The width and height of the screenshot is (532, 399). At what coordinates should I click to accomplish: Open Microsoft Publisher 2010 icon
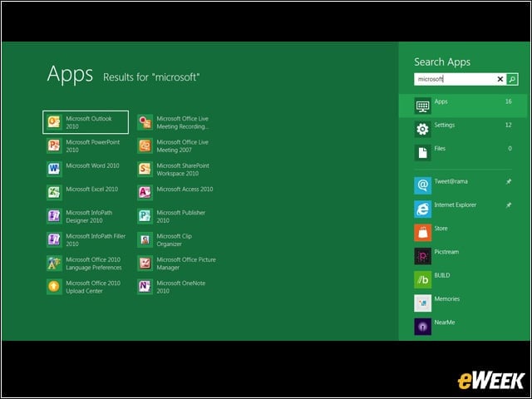[145, 216]
